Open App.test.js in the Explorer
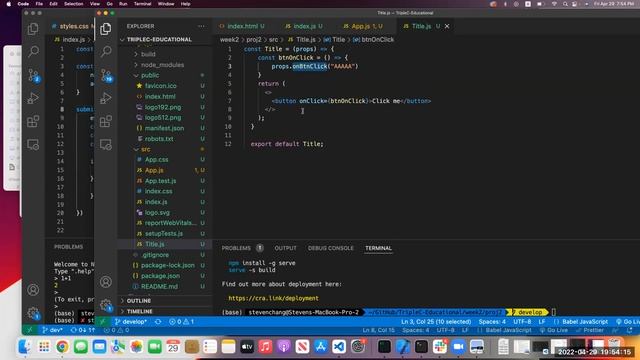The width and height of the screenshot is (640, 360). (160, 180)
